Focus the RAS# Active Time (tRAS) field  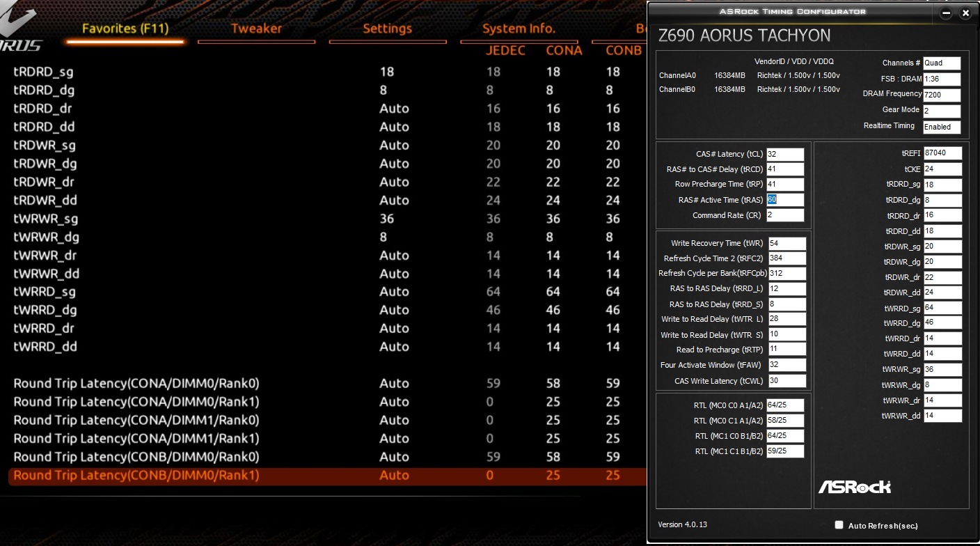[785, 200]
